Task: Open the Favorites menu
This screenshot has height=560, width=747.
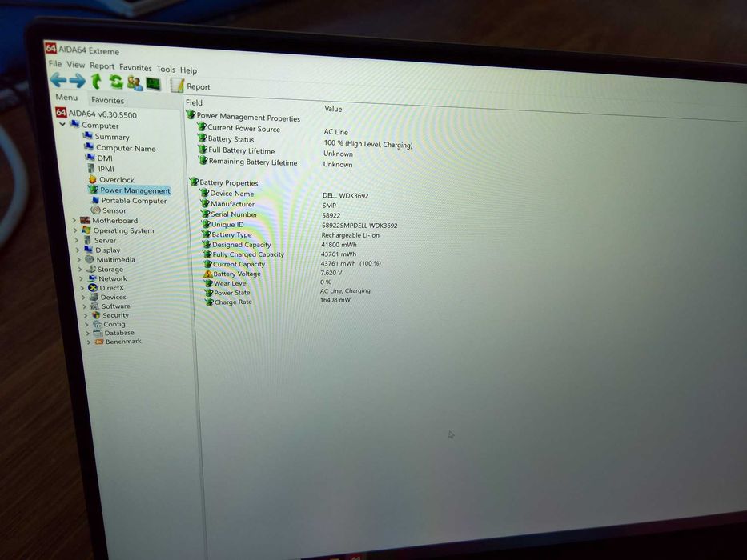Action: pos(135,68)
